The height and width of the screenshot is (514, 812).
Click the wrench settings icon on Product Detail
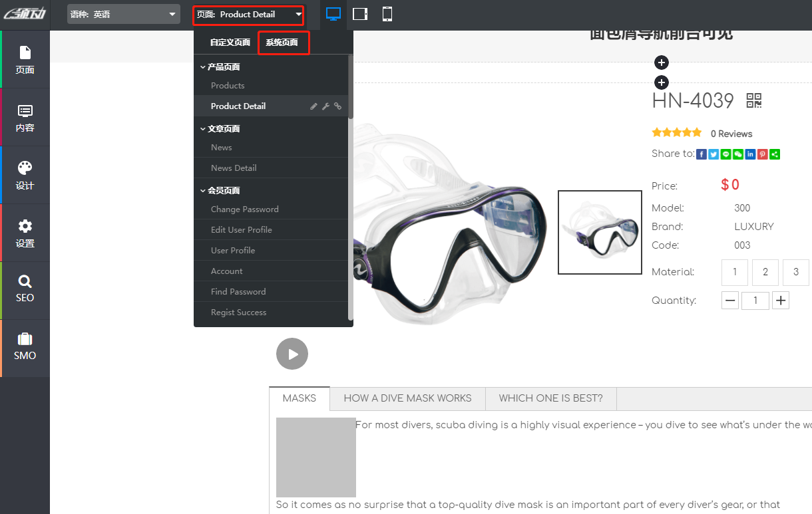(x=325, y=106)
